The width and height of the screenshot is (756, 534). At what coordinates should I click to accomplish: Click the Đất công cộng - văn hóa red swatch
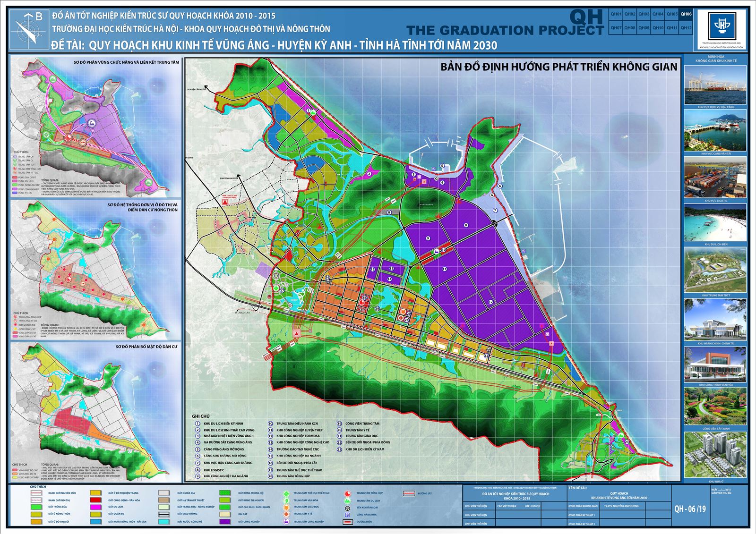click(x=96, y=500)
